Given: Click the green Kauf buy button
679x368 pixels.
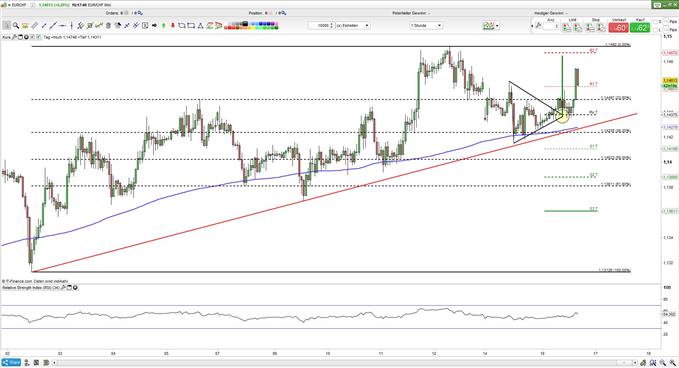Looking at the screenshot, I should pos(640,27).
